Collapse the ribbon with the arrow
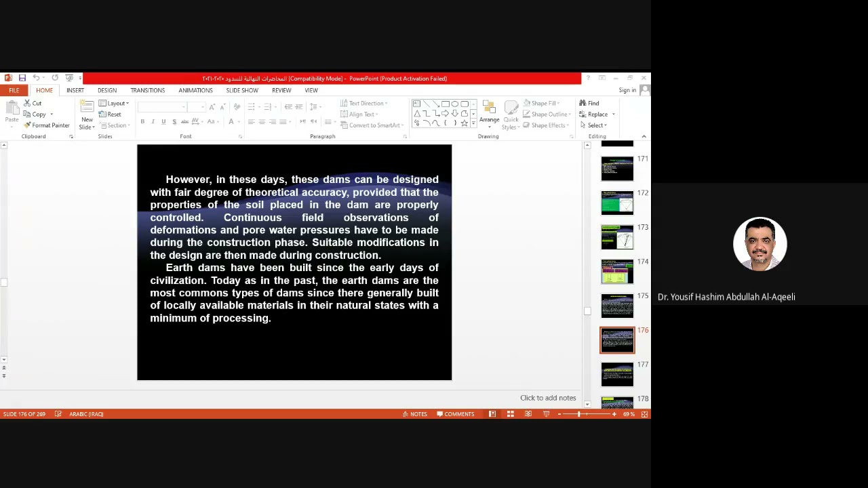The height and width of the screenshot is (488, 868). [644, 136]
